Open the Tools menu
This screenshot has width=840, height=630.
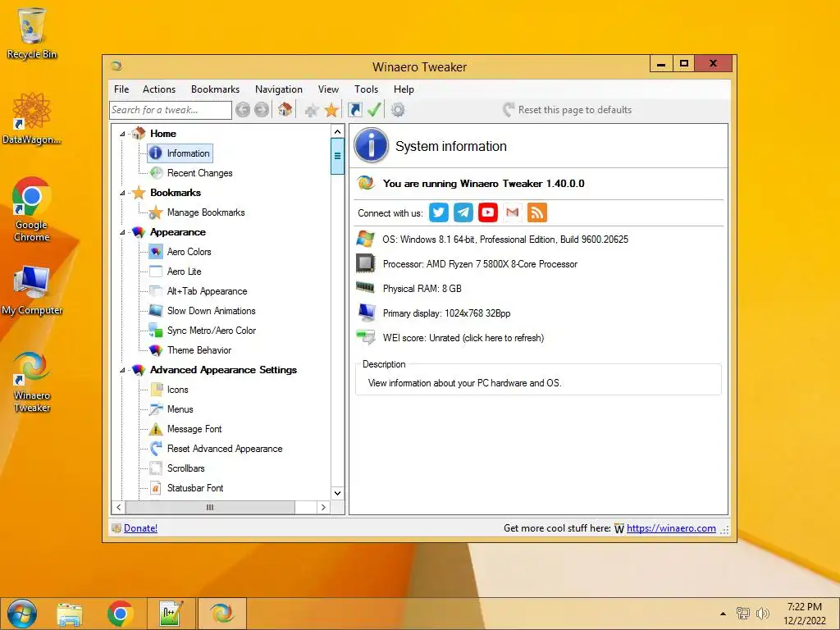(x=367, y=89)
